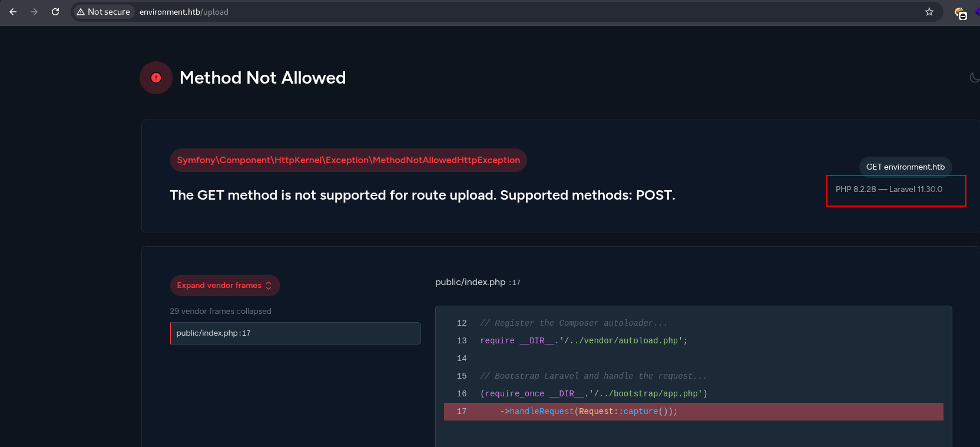Viewport: 980px width, 447px height.
Task: Click highlighted code line 17 handleRequest
Action: coord(589,412)
